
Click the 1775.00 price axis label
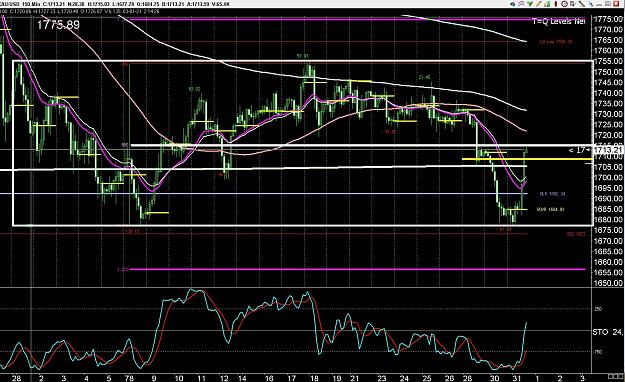click(x=608, y=19)
